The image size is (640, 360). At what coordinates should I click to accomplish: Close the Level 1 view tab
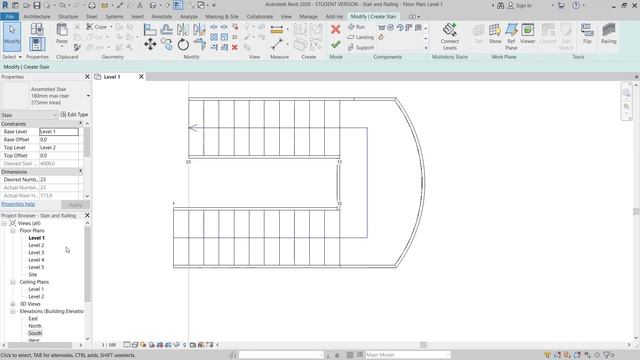point(141,77)
